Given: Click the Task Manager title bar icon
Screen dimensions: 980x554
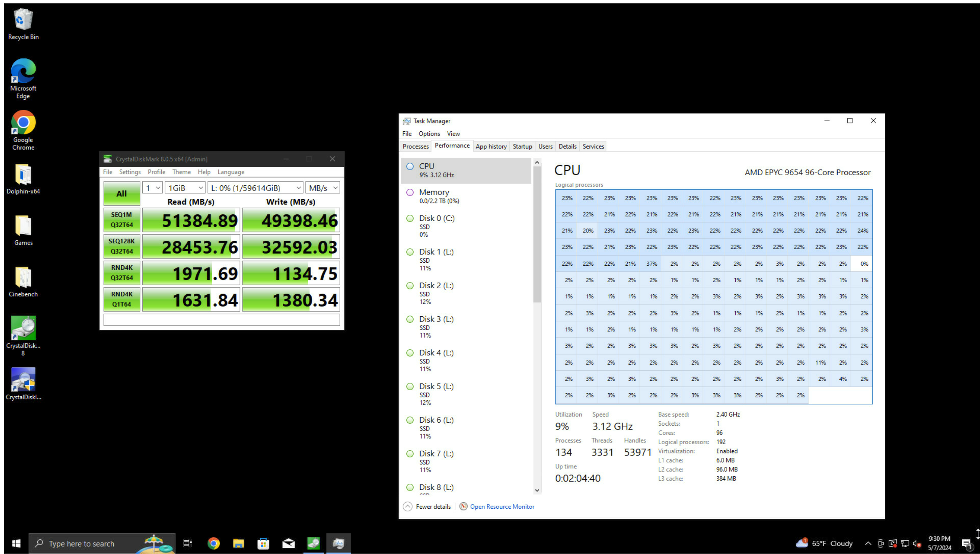Looking at the screenshot, I should (x=407, y=121).
